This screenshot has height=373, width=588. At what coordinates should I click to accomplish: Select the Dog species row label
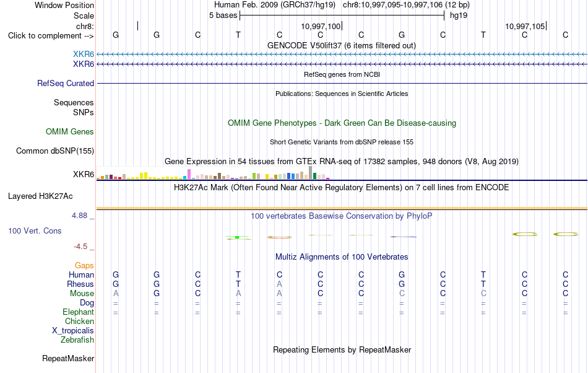87,303
